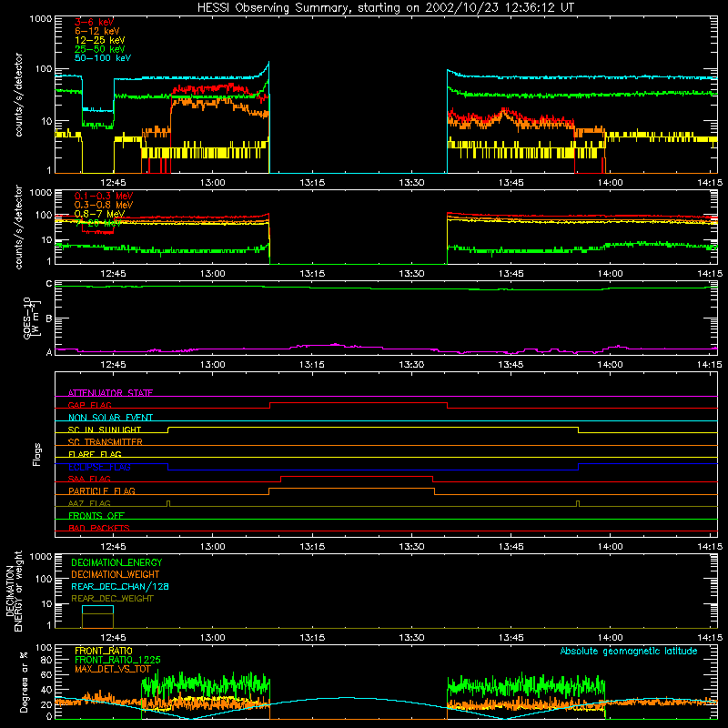Click 13:45 tick label under the decimation panel
Image resolution: width=728 pixels, height=728 pixels.
pos(511,638)
